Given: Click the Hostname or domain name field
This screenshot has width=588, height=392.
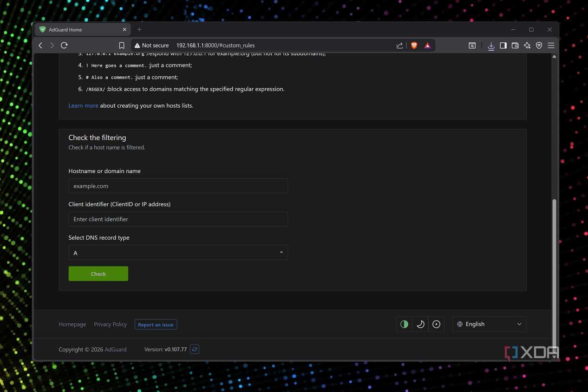Looking at the screenshot, I should tap(178, 186).
